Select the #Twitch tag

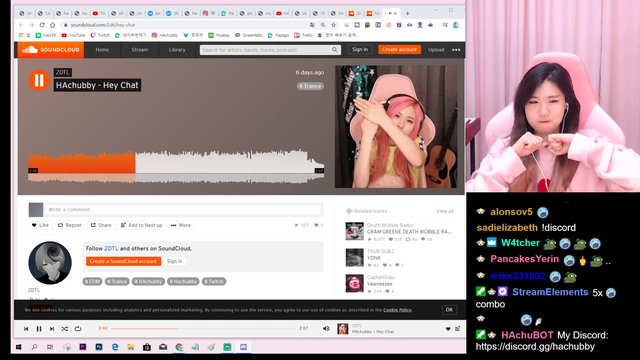214,281
